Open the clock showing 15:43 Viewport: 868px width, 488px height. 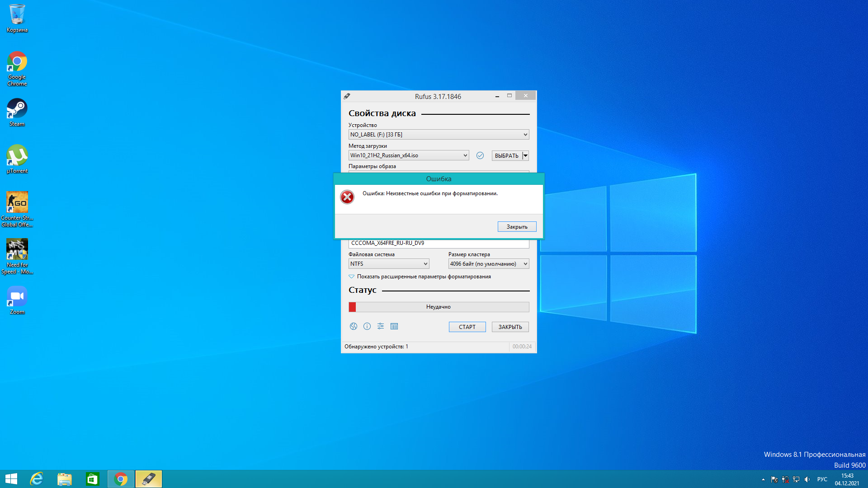[x=847, y=479]
